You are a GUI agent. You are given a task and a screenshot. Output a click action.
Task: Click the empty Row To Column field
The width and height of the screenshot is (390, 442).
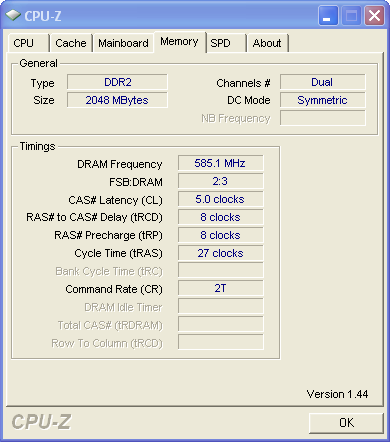220,342
